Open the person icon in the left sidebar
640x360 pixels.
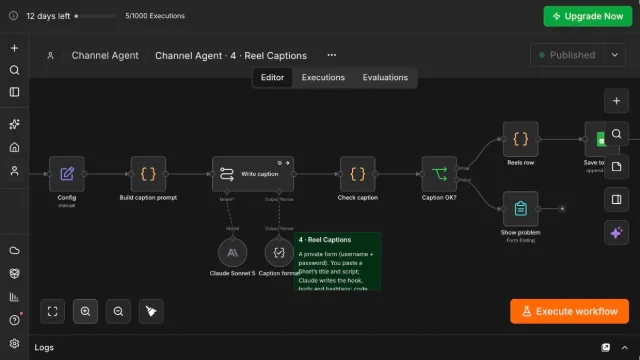(14, 171)
